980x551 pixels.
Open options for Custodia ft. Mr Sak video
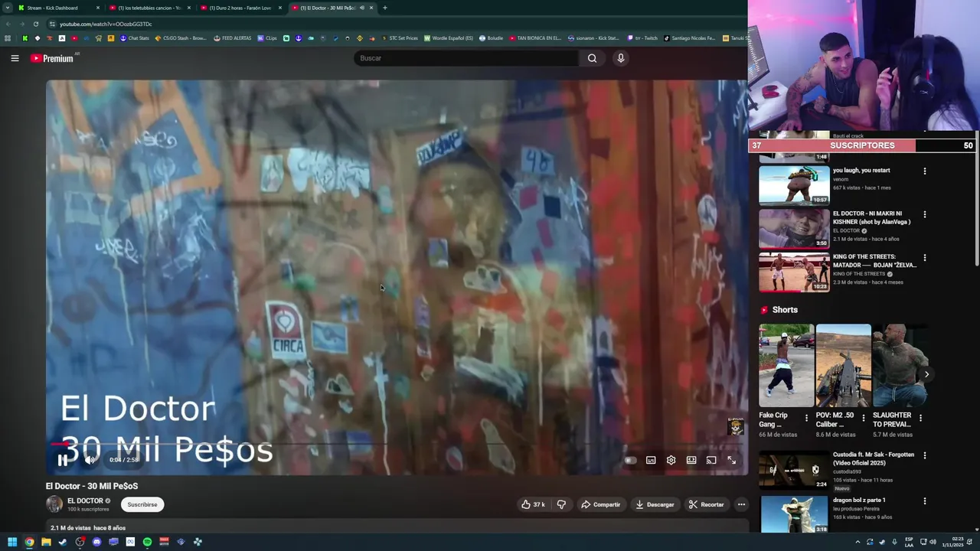[x=924, y=455]
